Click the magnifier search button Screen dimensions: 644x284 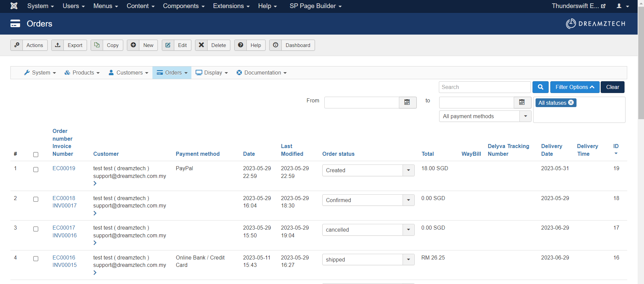(541, 87)
